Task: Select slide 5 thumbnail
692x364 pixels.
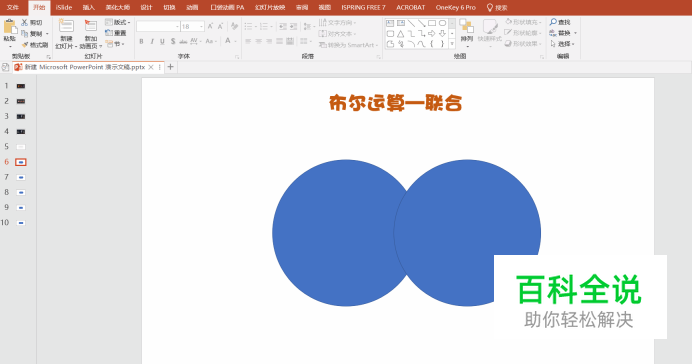Action: (21, 147)
